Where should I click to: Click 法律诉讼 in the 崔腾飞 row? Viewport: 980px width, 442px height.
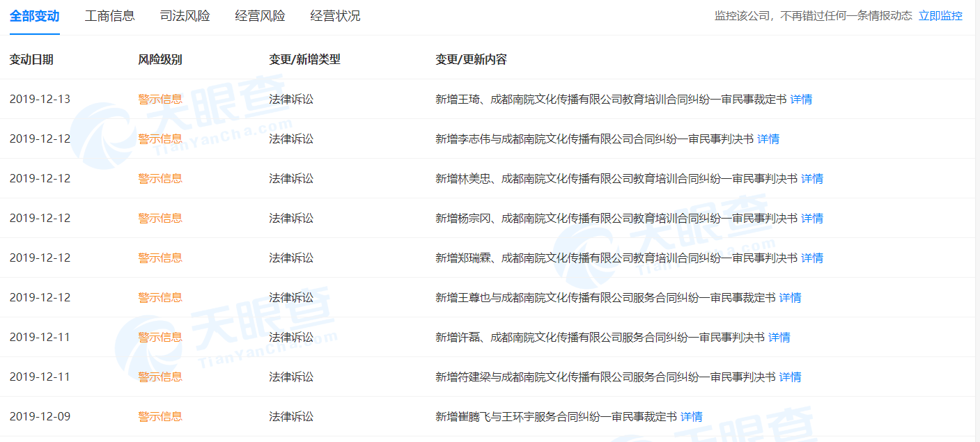(x=291, y=416)
